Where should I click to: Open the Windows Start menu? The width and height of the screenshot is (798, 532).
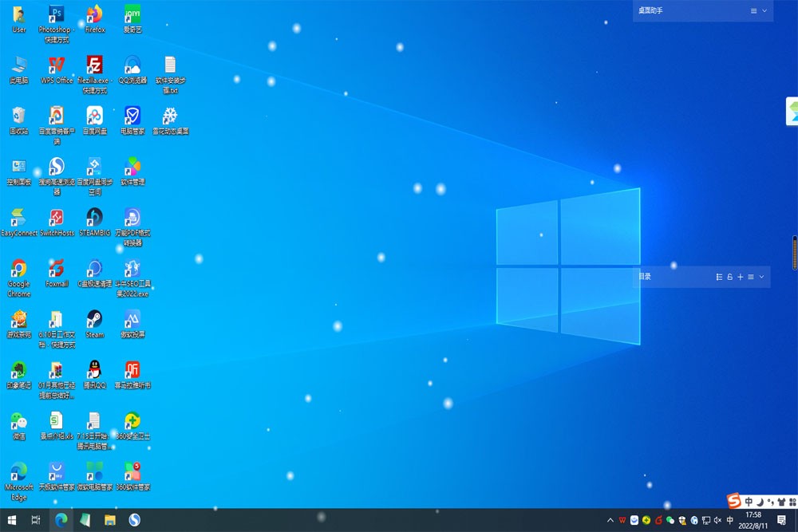point(12,520)
